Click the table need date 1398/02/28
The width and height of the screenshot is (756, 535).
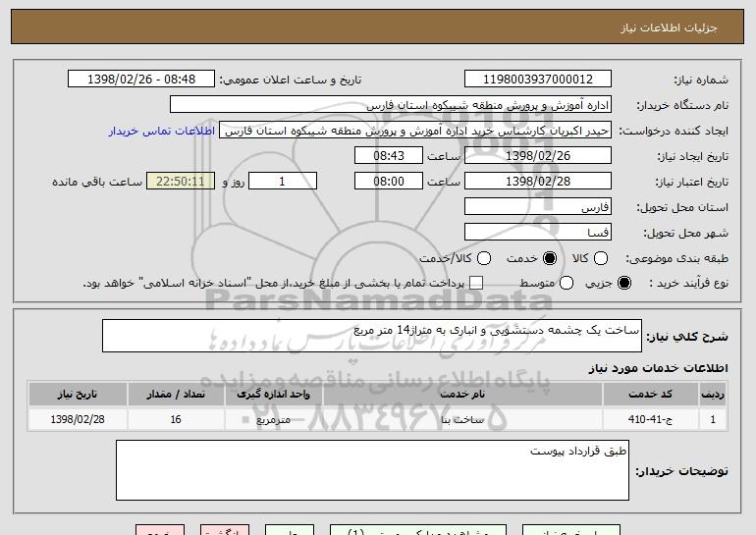click(78, 419)
